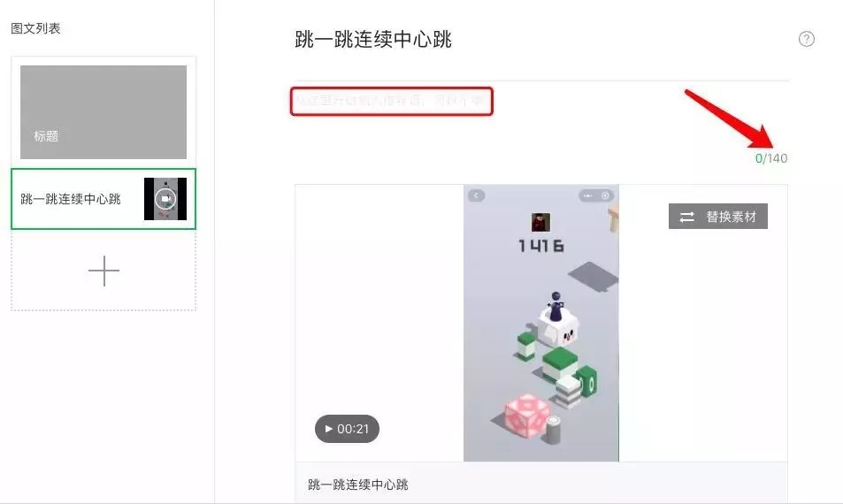Open the help question-mark icon
Viewport: 843px width, 504px height.
pyautogui.click(x=806, y=39)
